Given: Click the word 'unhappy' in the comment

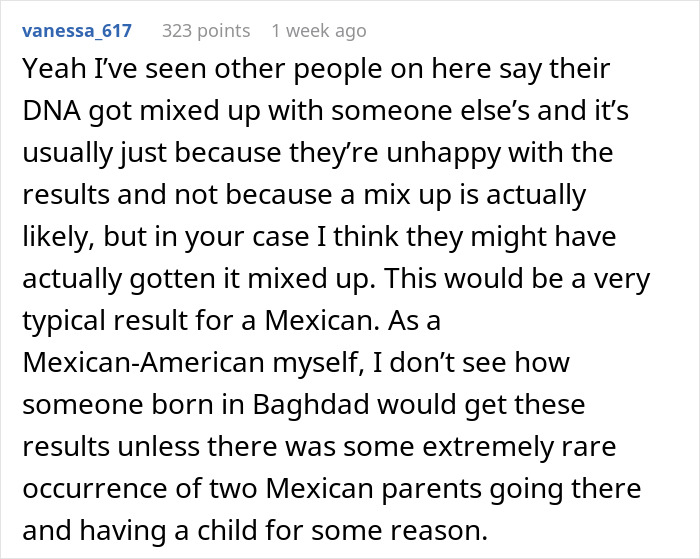Looking at the screenshot, I should [x=444, y=153].
